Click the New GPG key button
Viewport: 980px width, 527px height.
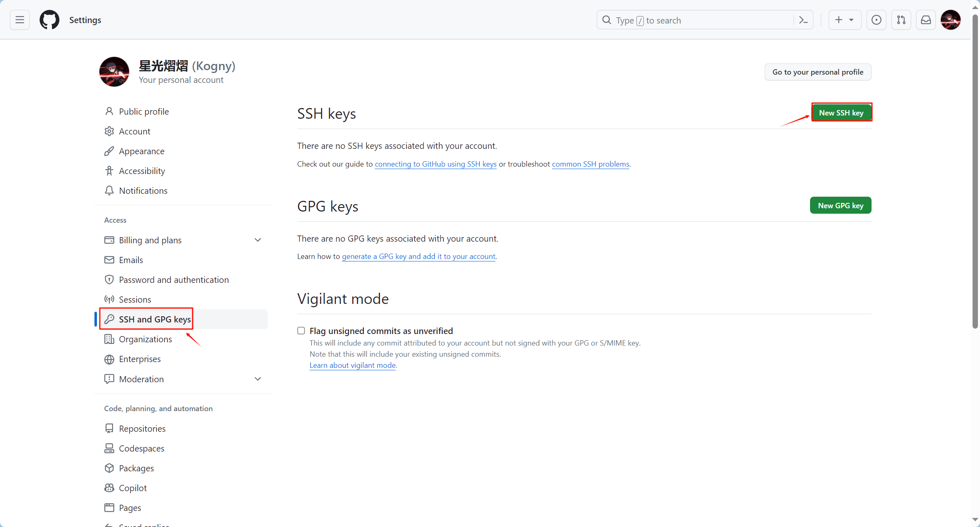pos(840,205)
